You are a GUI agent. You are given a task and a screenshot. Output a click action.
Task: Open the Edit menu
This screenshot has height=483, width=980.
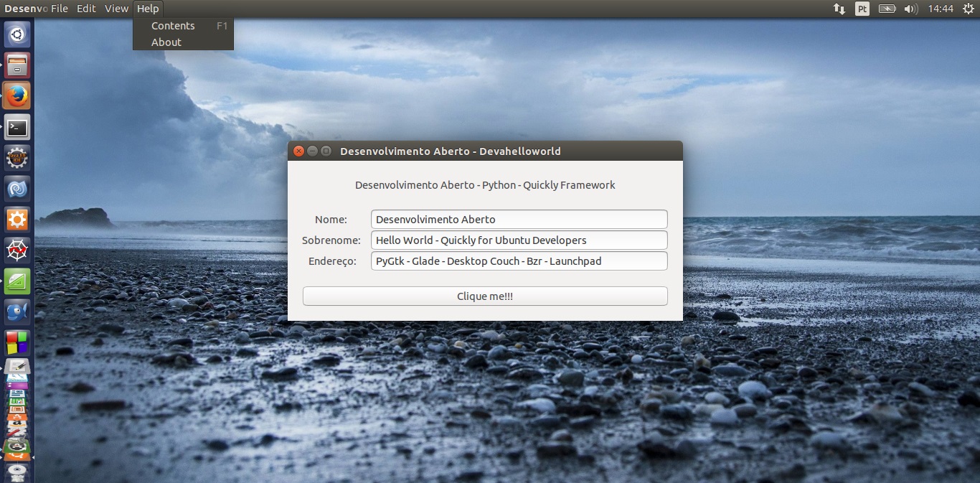coord(86,9)
